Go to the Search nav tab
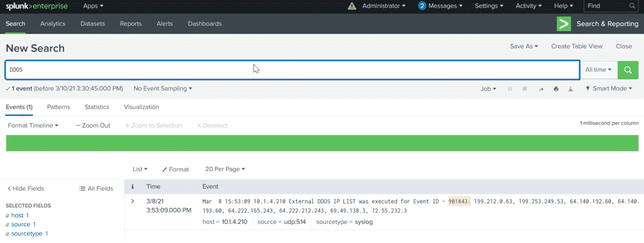 pyautogui.click(x=15, y=24)
